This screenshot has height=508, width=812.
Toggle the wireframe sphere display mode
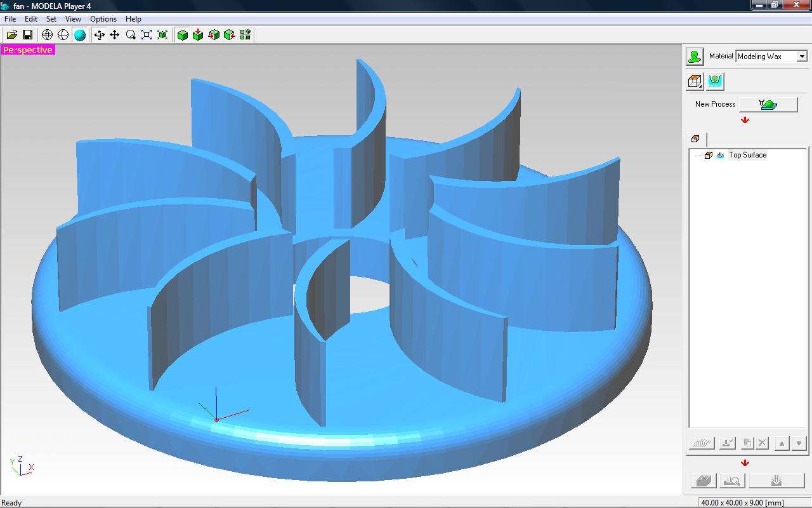click(47, 35)
